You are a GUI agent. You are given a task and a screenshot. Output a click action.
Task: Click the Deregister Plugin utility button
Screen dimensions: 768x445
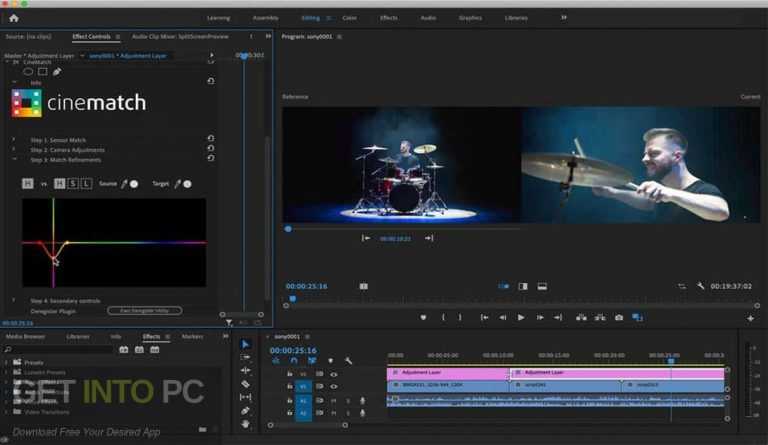[144, 310]
